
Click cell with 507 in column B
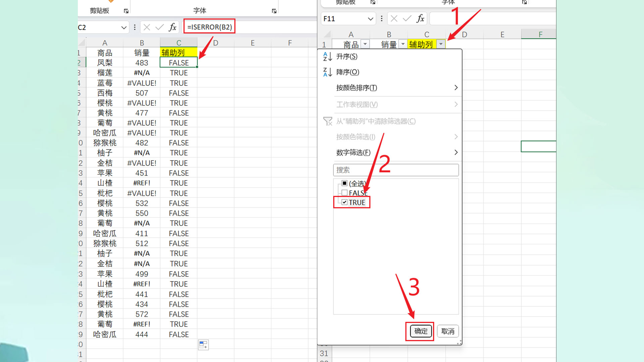[x=142, y=93]
